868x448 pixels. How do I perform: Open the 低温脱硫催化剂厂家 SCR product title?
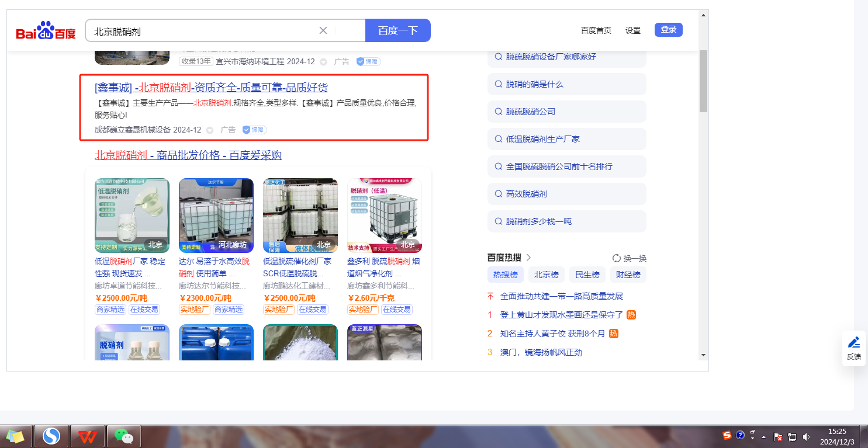(298, 267)
